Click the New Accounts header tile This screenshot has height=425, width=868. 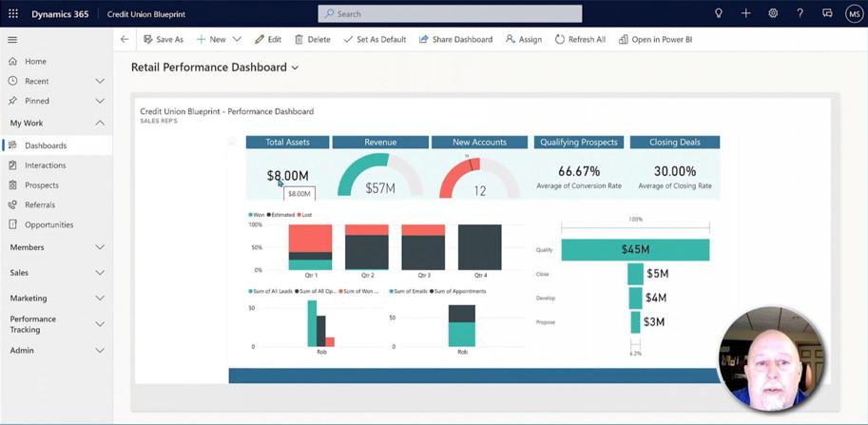click(479, 143)
